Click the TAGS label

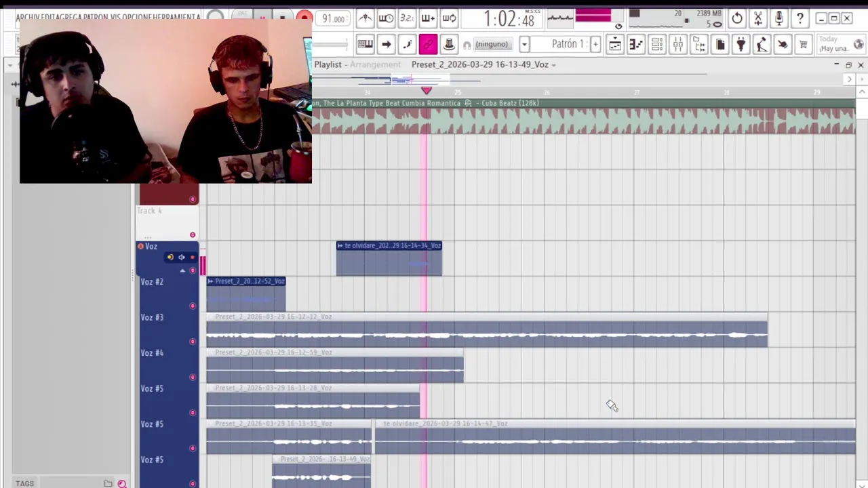(x=24, y=483)
